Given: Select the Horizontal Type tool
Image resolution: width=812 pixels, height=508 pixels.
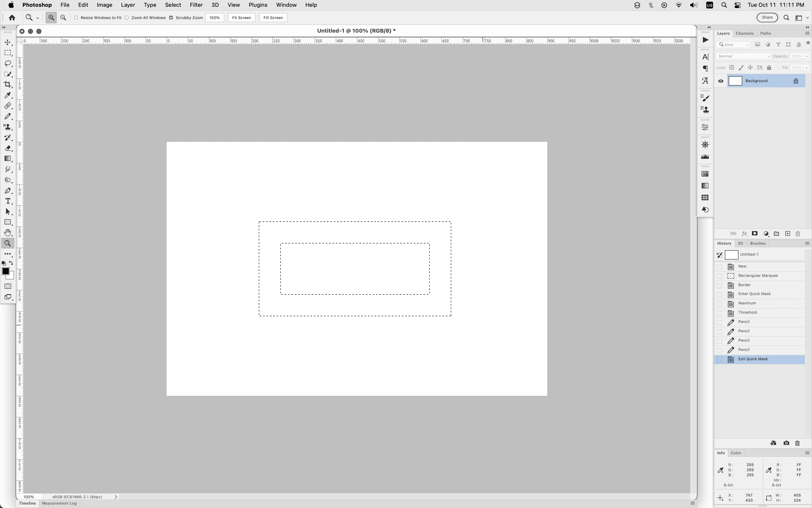Looking at the screenshot, I should tap(8, 201).
